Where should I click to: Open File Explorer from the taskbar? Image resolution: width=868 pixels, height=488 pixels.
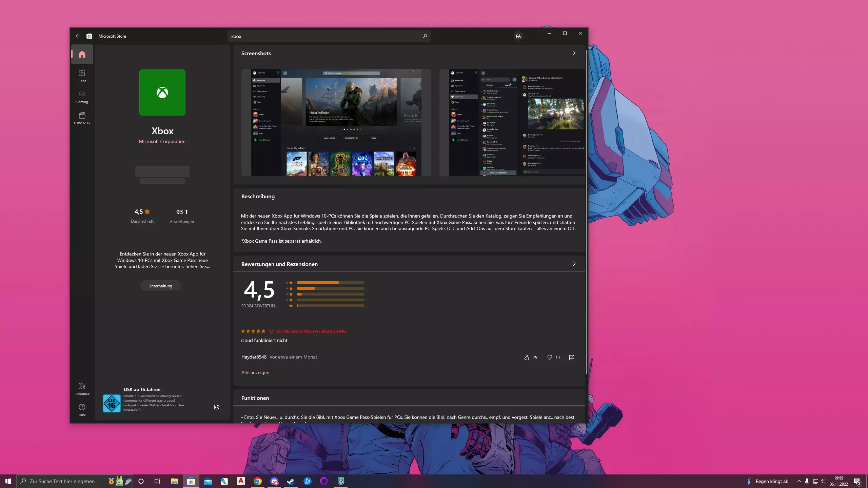pyautogui.click(x=174, y=481)
